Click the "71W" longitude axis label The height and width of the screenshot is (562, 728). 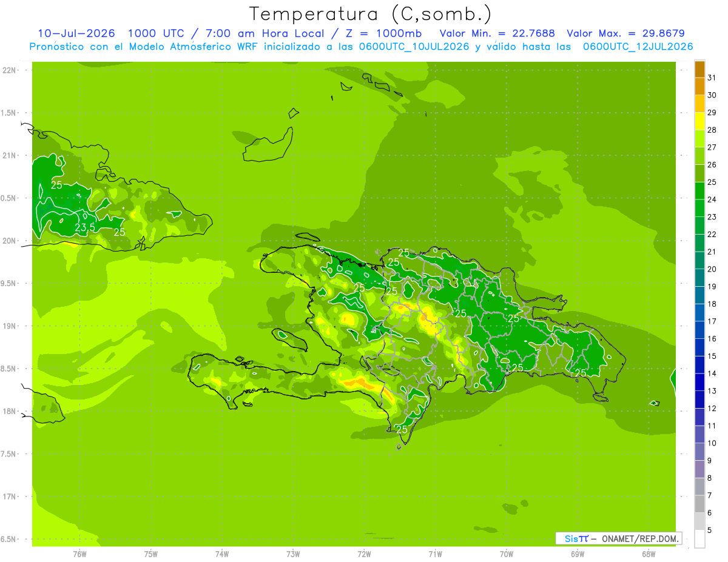(435, 554)
